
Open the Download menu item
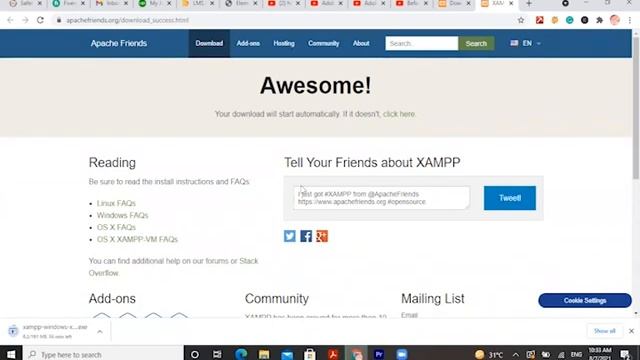pyautogui.click(x=209, y=43)
